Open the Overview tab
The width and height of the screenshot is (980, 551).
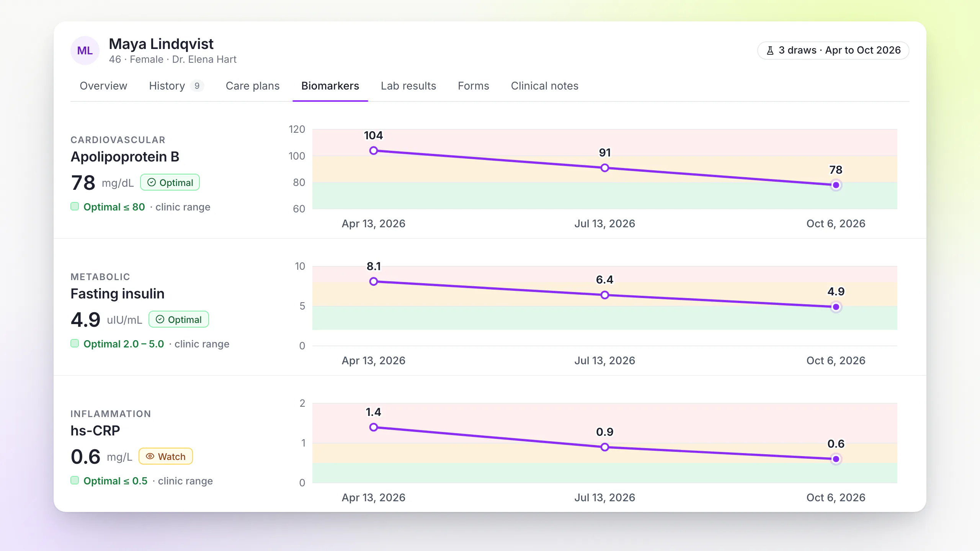pyautogui.click(x=103, y=86)
